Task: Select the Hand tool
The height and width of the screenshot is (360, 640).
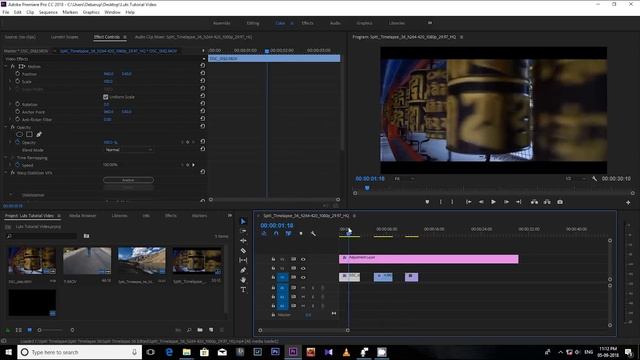Action: [243, 280]
